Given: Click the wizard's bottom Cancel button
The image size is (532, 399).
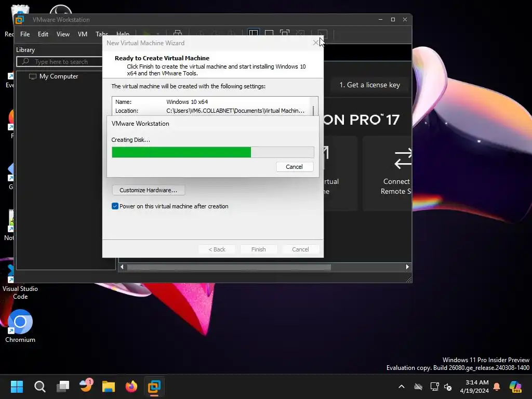Looking at the screenshot, I should pyautogui.click(x=300, y=249).
